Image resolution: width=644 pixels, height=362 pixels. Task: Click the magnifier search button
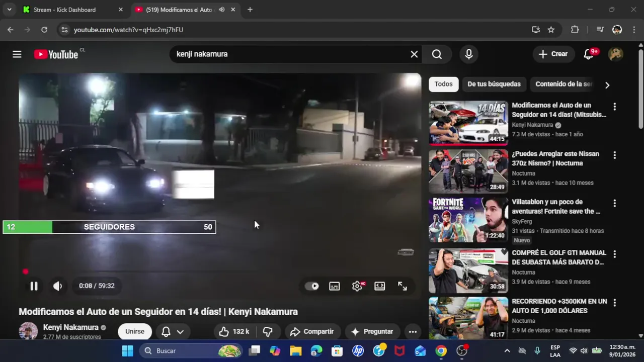point(437,54)
